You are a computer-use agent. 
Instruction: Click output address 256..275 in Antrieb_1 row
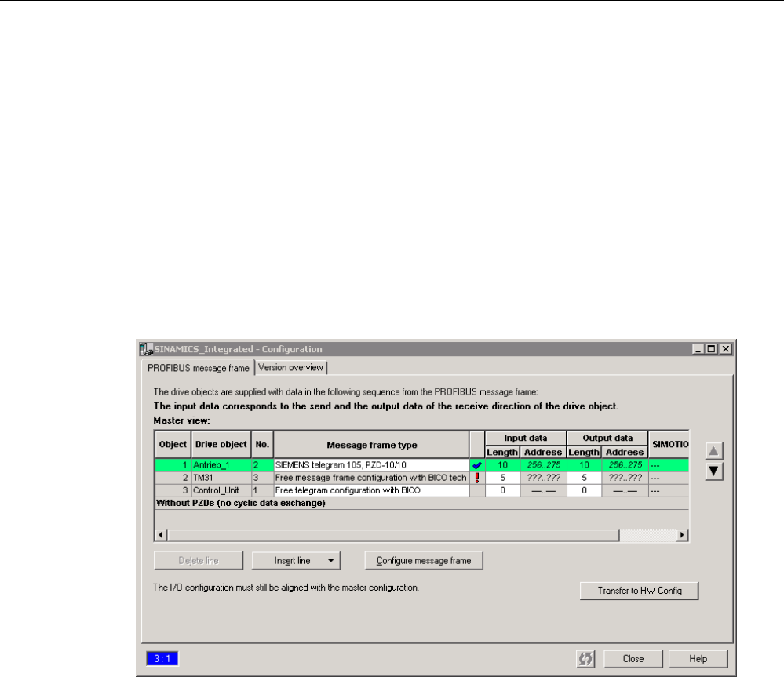coord(625,465)
